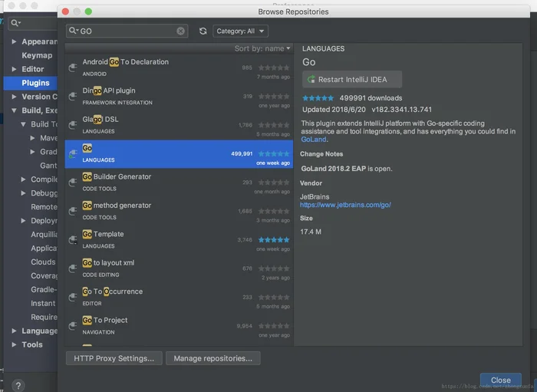The height and width of the screenshot is (392, 537).
Task: Select Gant under Build Tools
Action: [48, 166]
